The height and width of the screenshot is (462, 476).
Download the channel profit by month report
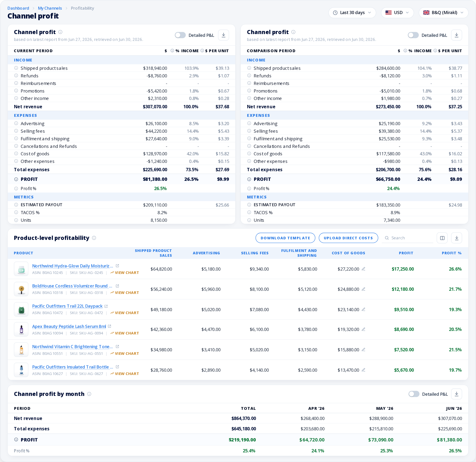click(457, 394)
